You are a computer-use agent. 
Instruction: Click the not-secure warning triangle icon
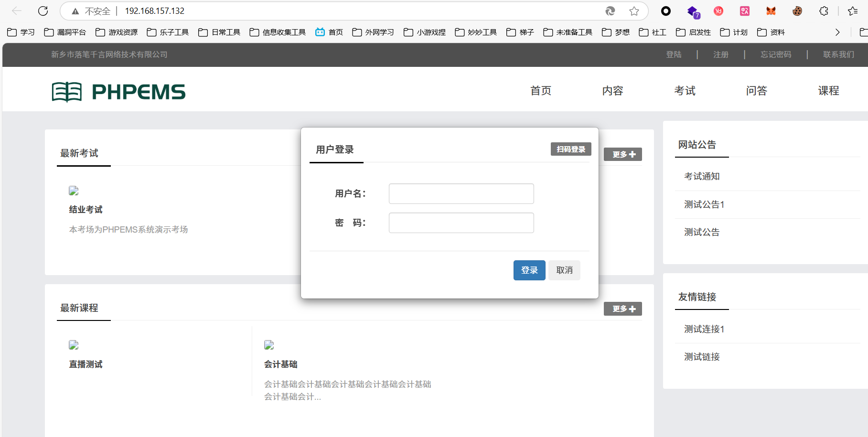click(75, 11)
